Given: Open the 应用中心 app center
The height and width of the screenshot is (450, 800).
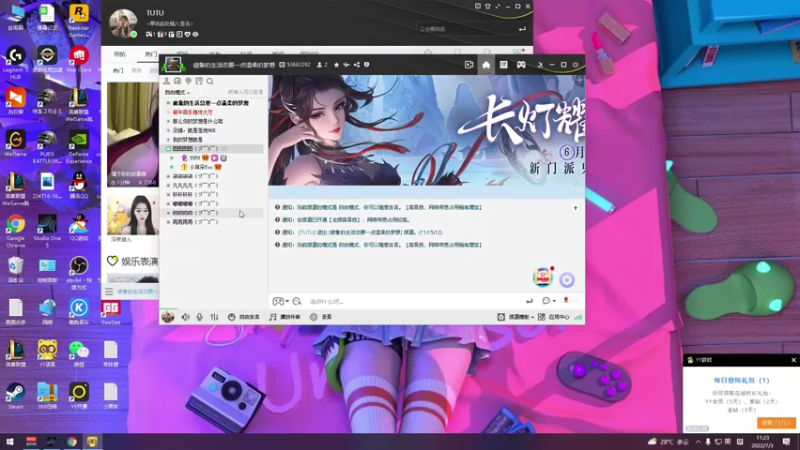Looking at the screenshot, I should pyautogui.click(x=554, y=317).
